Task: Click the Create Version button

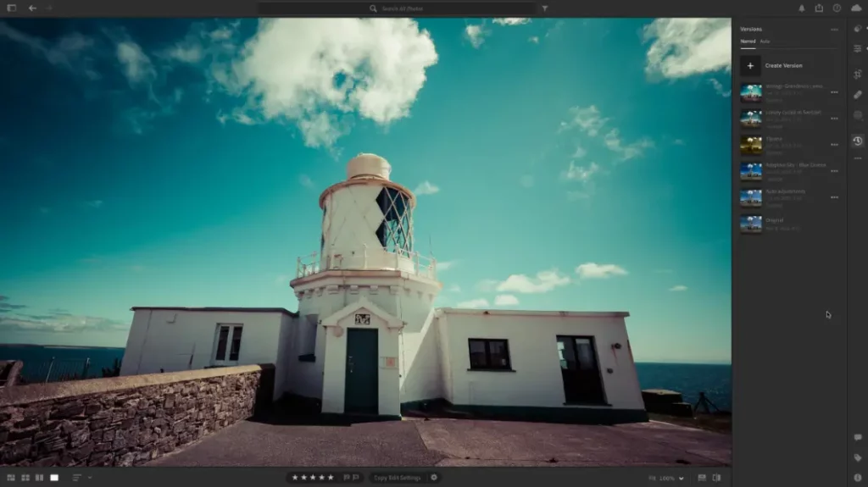Action: pos(783,65)
